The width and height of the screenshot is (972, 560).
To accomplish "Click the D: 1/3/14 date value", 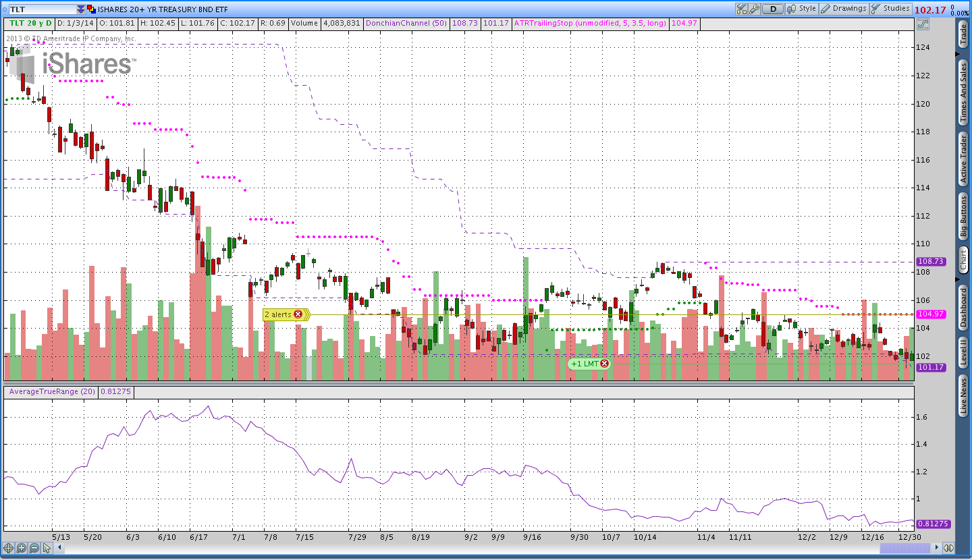I will point(76,23).
